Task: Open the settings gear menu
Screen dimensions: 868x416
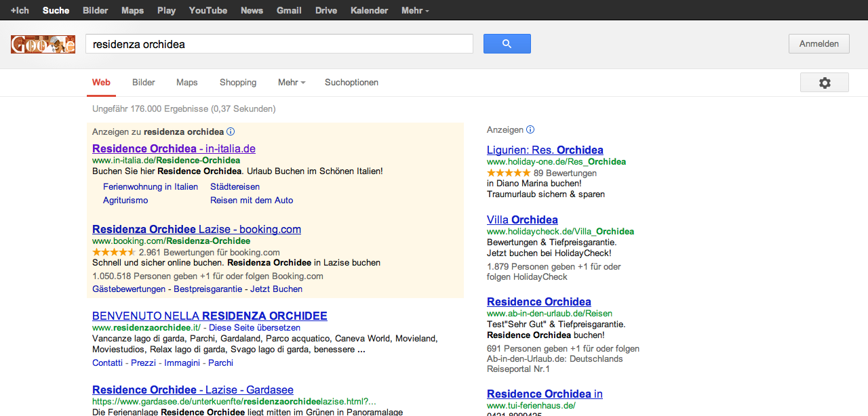Action: [824, 83]
